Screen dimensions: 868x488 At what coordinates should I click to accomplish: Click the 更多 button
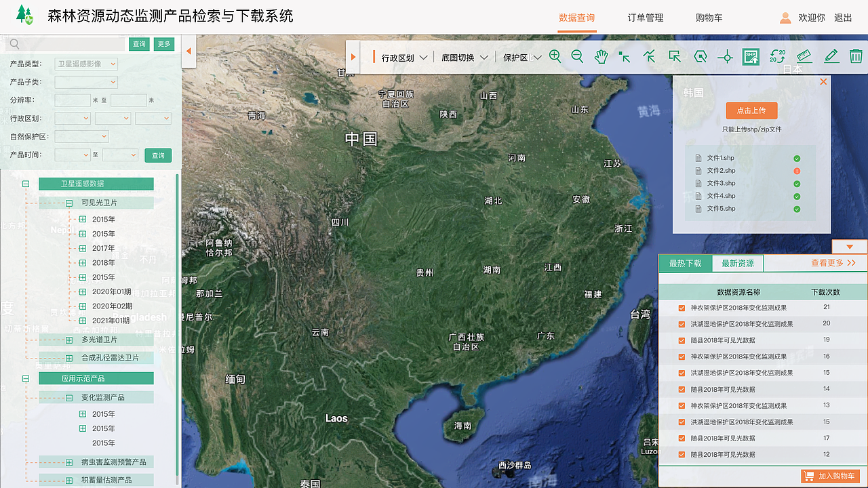[164, 44]
